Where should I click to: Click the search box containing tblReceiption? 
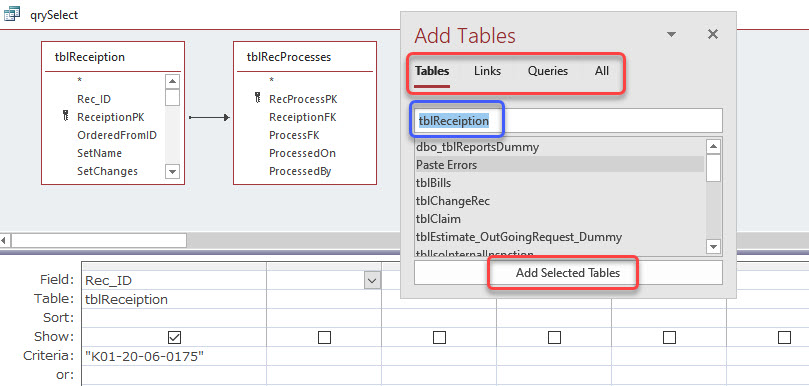(568, 121)
